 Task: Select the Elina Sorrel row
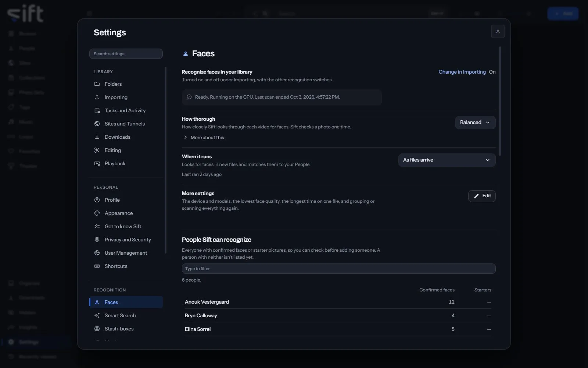(x=338, y=329)
